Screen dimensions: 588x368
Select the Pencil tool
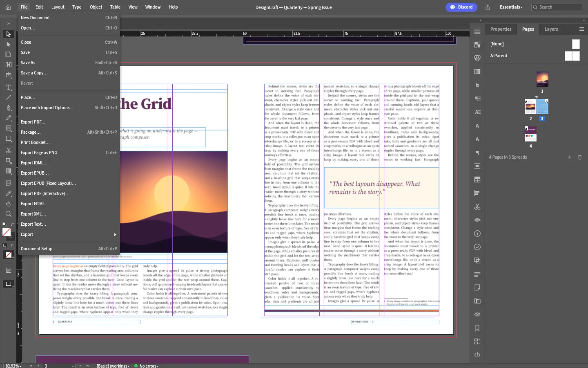click(x=8, y=118)
